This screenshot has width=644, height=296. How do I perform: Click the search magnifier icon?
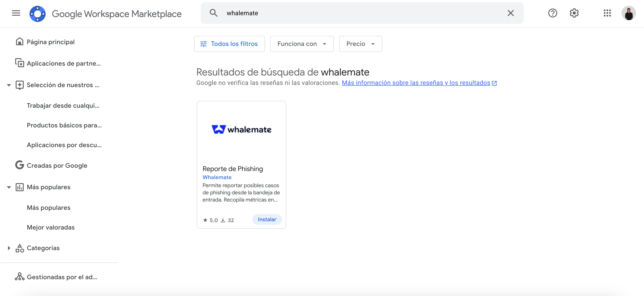pyautogui.click(x=213, y=13)
